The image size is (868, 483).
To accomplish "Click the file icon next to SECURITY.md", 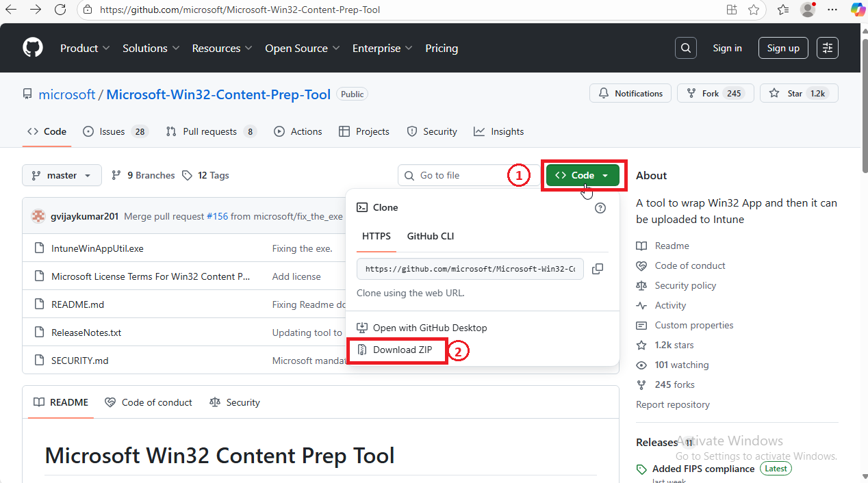I will 38,361.
